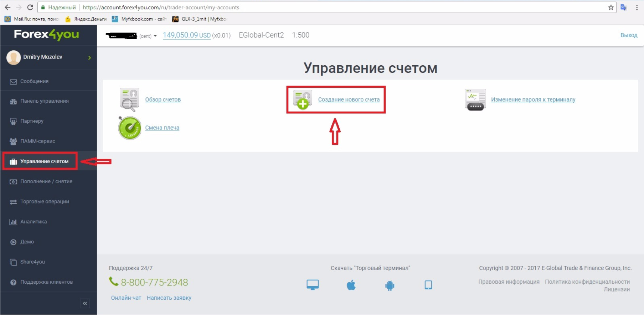Bookmark this page with the star icon
The width and height of the screenshot is (644, 315).
click(x=611, y=7)
